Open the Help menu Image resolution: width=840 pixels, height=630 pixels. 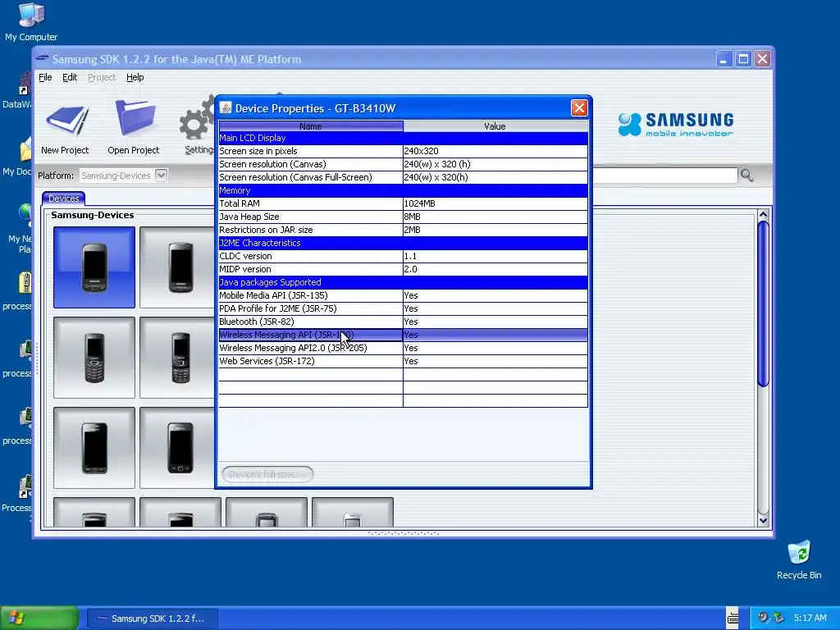click(x=135, y=77)
